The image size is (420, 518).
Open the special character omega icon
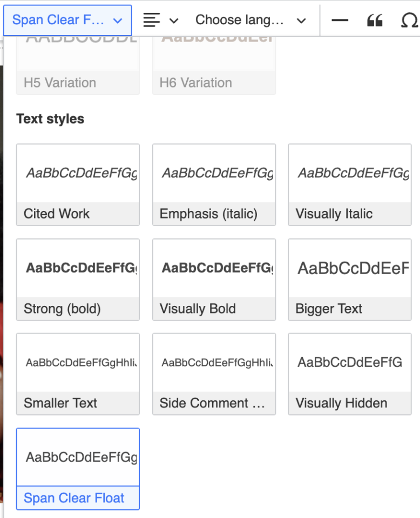pos(409,21)
